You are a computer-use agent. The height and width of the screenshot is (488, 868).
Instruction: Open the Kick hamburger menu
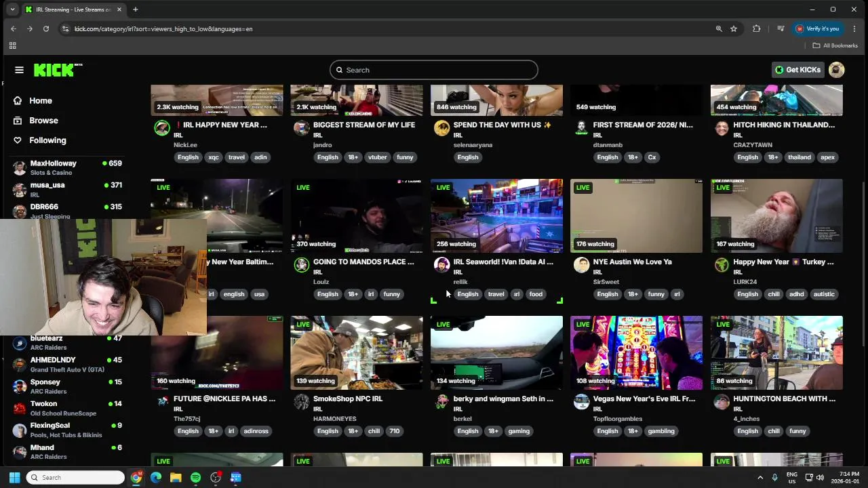point(19,70)
